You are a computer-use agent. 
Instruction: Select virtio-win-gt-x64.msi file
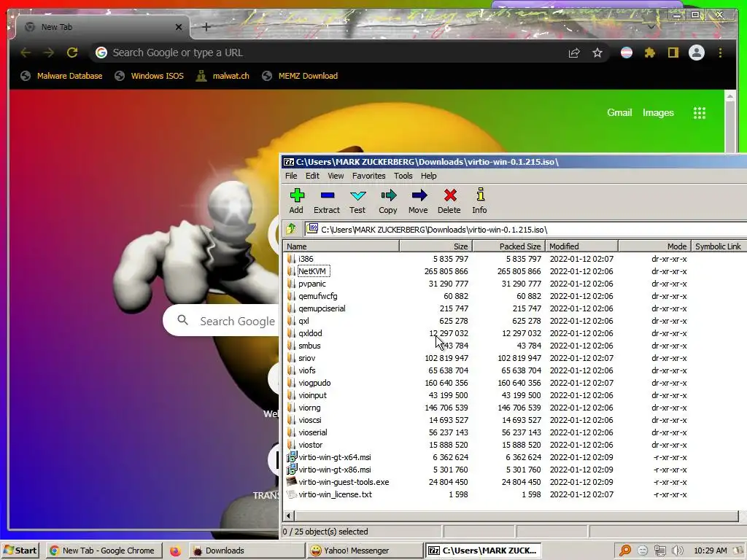tap(334, 457)
